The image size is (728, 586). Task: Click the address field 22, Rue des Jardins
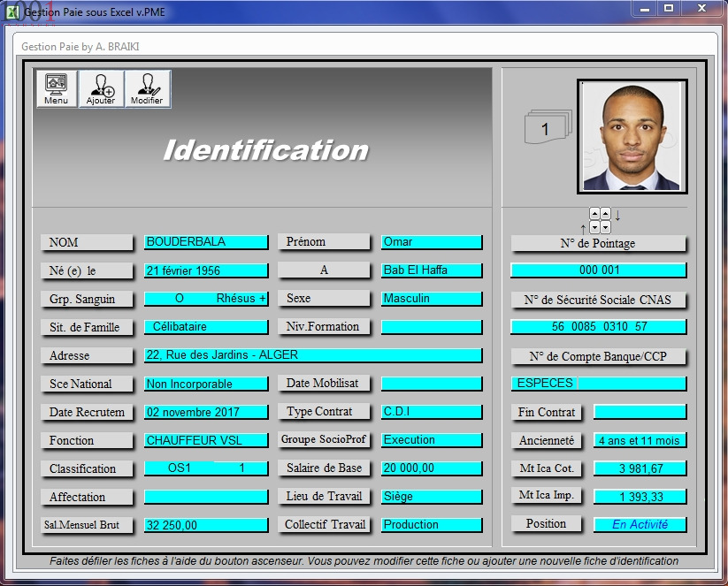(x=313, y=355)
